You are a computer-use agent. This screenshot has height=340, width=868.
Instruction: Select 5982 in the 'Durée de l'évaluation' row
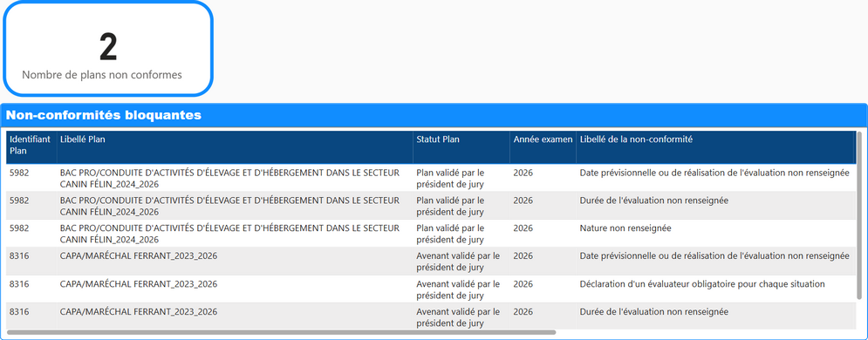pos(19,201)
